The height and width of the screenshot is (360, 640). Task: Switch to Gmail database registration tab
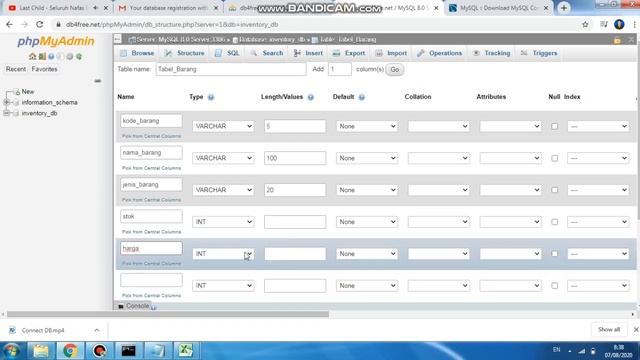point(168,8)
